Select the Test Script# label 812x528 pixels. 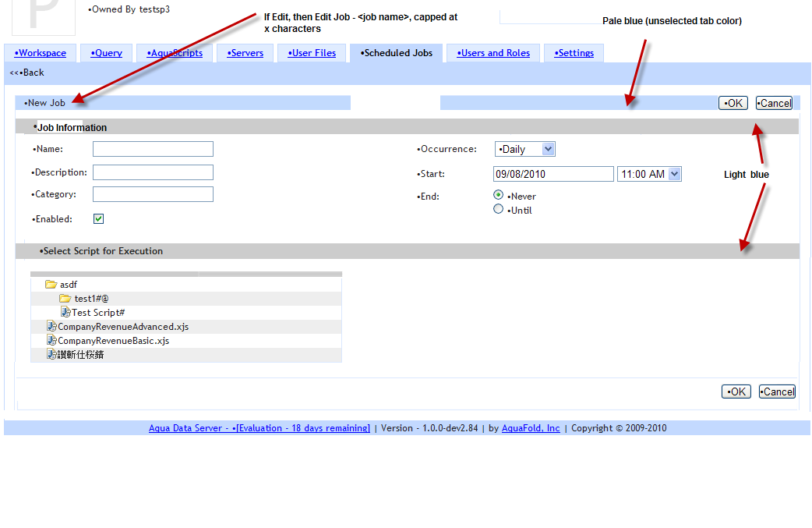coord(98,313)
